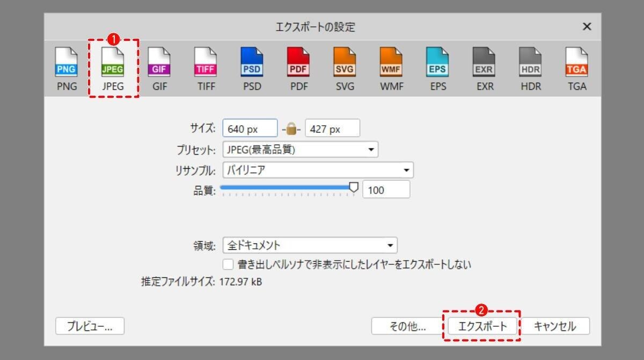Open the プレビュー dialog
The height and width of the screenshot is (360, 644).
[89, 326]
